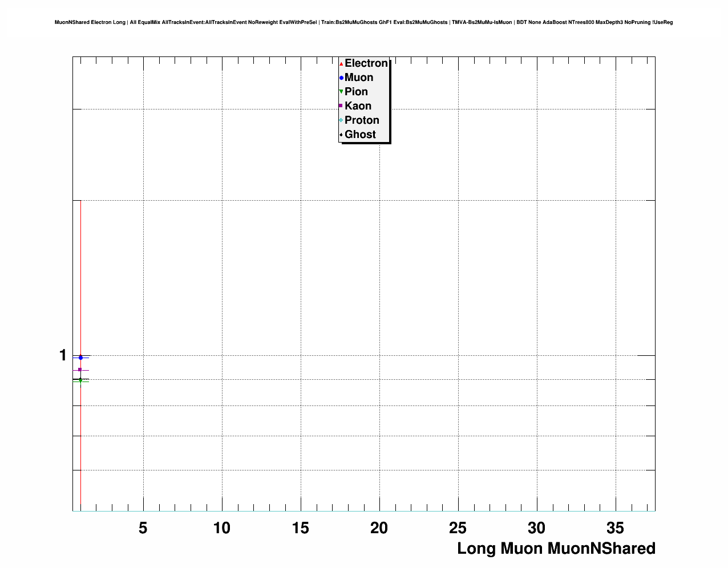728x568 pixels.
Task: Click the black Ghost diamond legend marker
Action: (341, 135)
